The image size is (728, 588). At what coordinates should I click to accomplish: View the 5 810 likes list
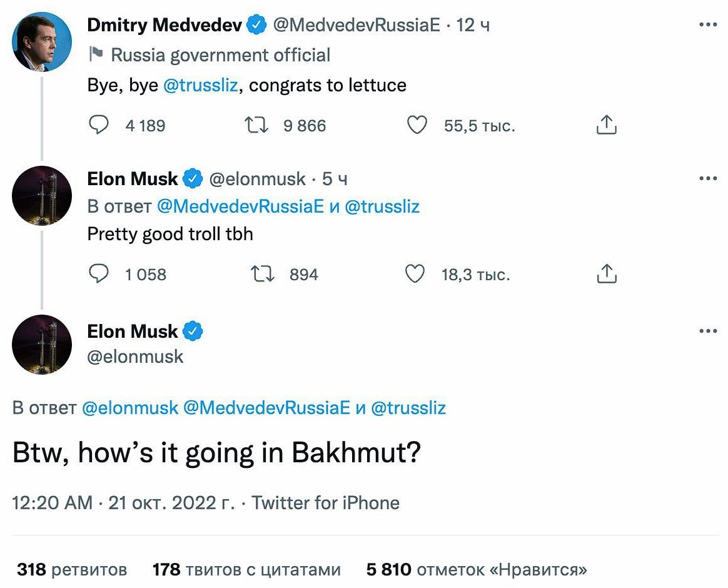(477, 569)
